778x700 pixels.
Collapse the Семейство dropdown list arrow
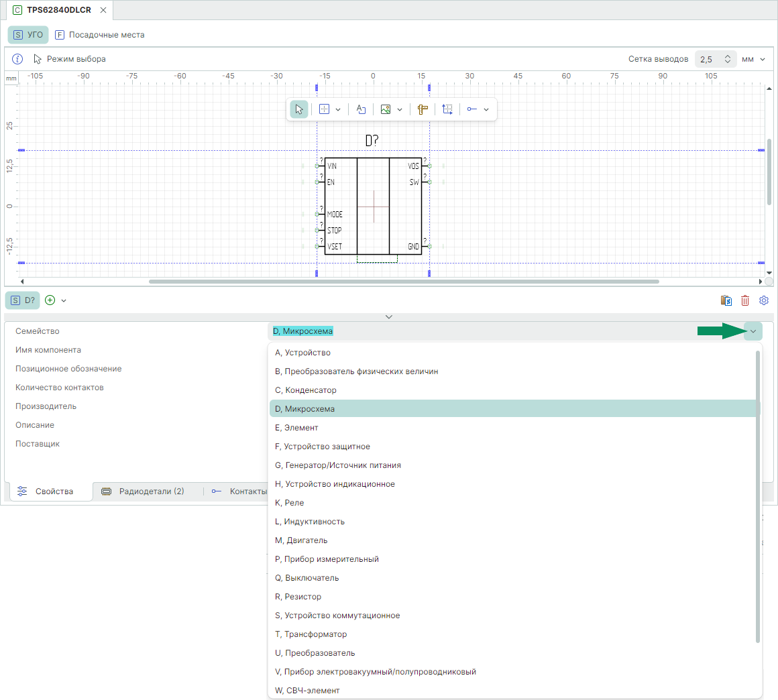point(753,331)
